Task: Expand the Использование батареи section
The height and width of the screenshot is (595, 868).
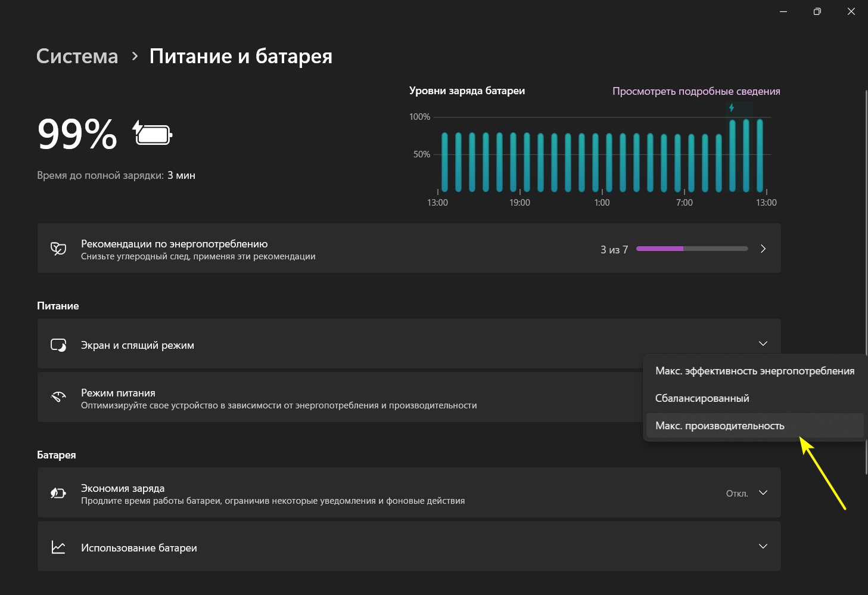Action: click(x=763, y=547)
